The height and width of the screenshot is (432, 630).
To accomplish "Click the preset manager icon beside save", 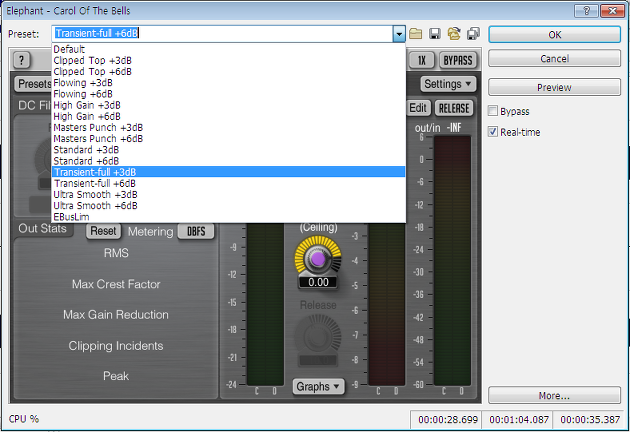I will tap(454, 33).
